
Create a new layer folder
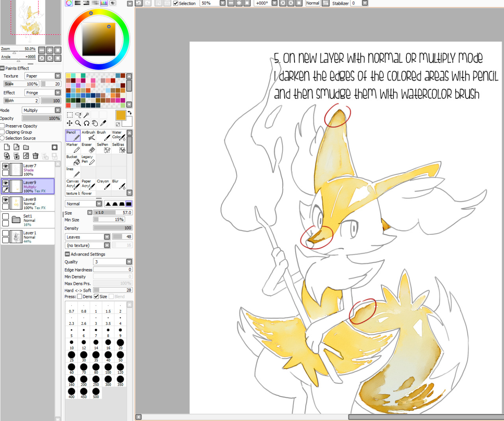tap(26, 147)
